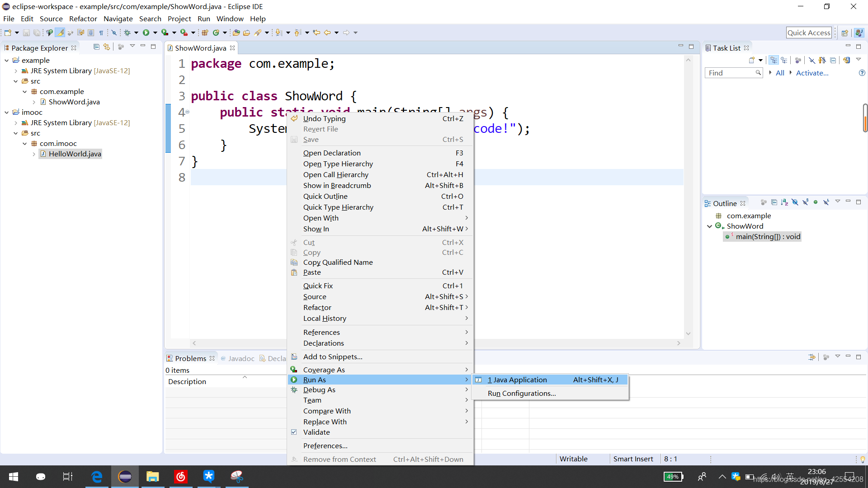
Task: Open the Refactor menu in menu bar
Action: pos(83,19)
